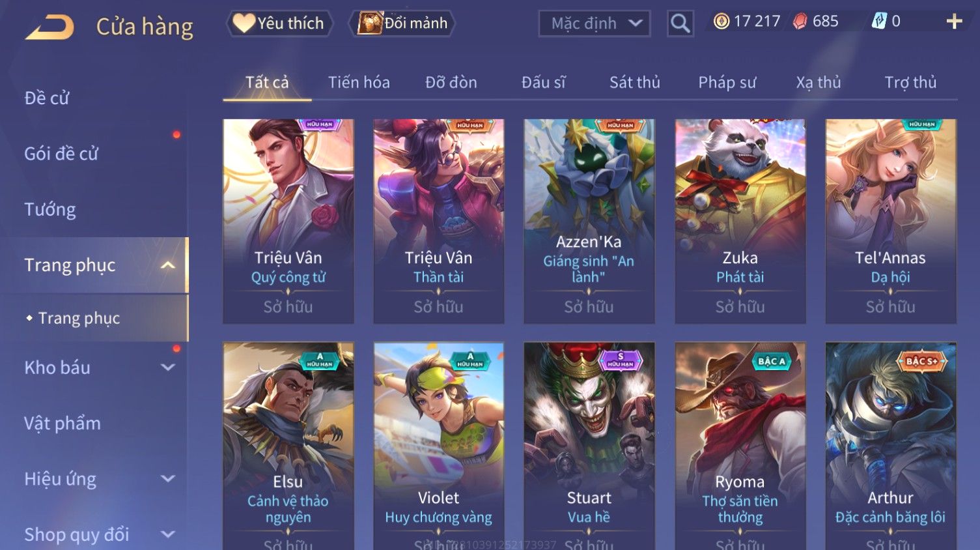980x550 pixels.
Task: Open favorites via the heart Yêu thích button
Action: [279, 23]
